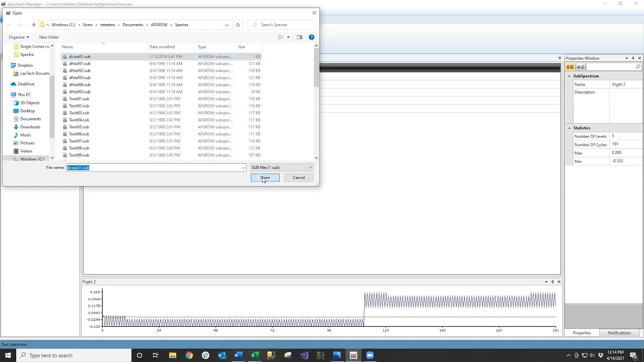This screenshot has height=362, width=644.
Task: Change view layout icon in dialog
Action: [281, 37]
